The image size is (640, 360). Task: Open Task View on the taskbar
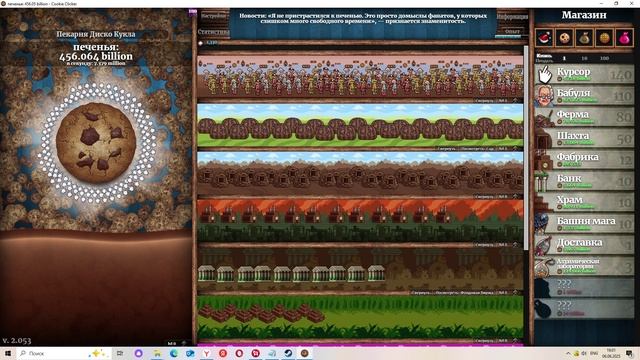pos(120,353)
